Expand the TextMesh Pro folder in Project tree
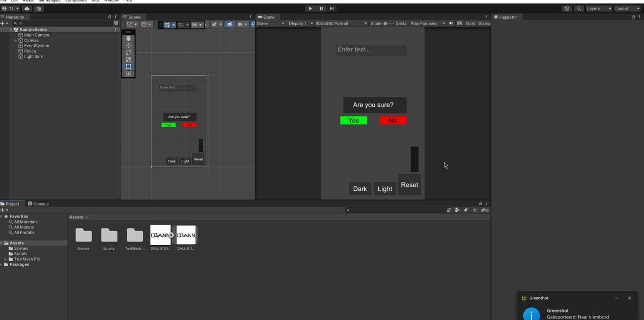The width and height of the screenshot is (644, 320). [6, 259]
